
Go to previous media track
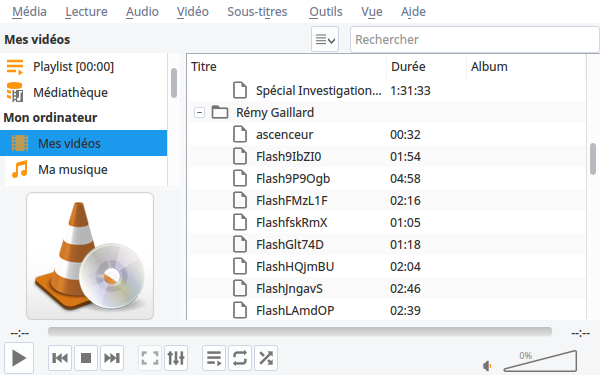click(x=60, y=358)
